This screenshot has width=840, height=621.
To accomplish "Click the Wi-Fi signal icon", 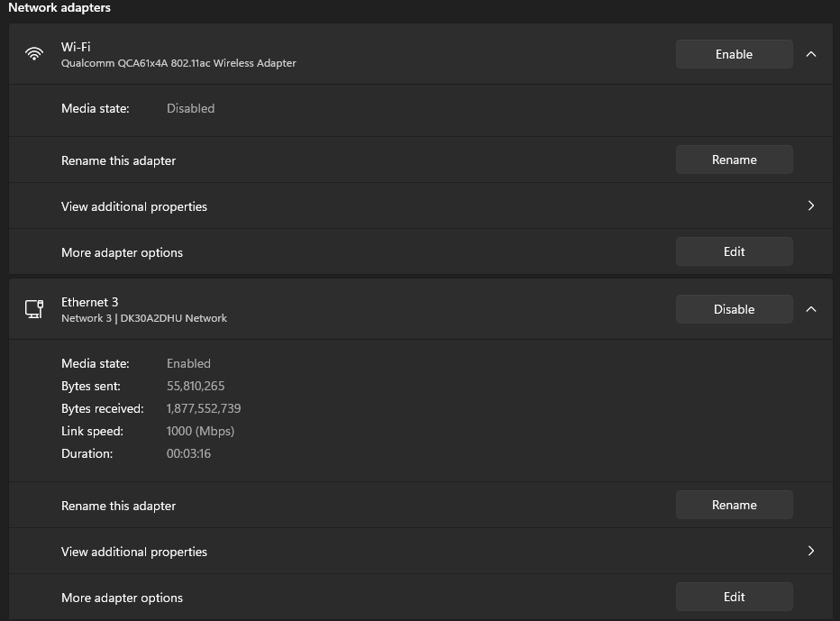I will [x=34, y=54].
